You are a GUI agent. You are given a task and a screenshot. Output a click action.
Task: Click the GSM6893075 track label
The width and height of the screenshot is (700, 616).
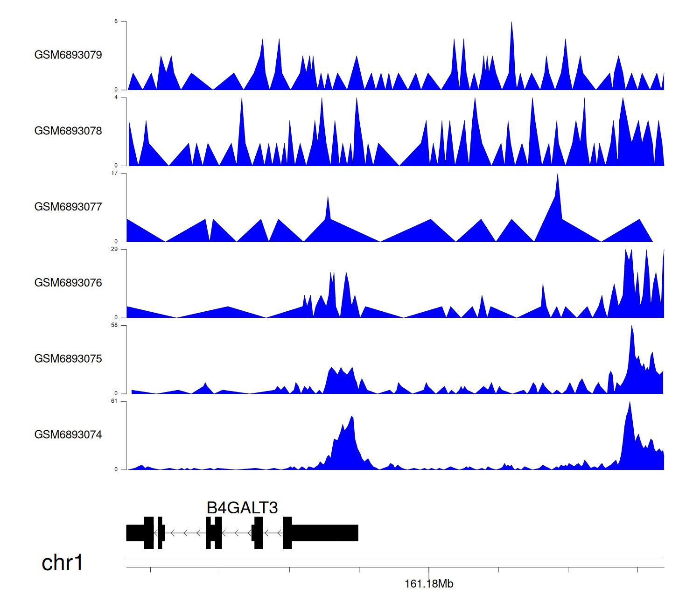click(68, 359)
